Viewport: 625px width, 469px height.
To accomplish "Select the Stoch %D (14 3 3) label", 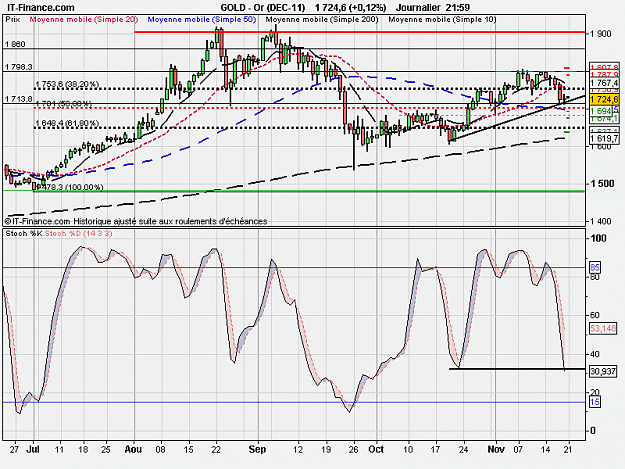I will pos(78,234).
